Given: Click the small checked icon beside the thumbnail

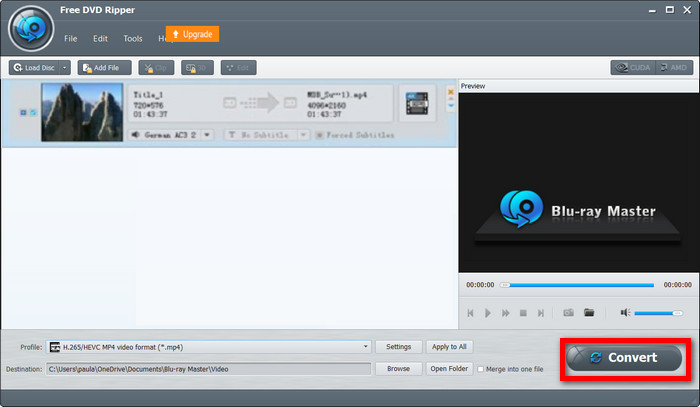Looking at the screenshot, I should point(33,112).
